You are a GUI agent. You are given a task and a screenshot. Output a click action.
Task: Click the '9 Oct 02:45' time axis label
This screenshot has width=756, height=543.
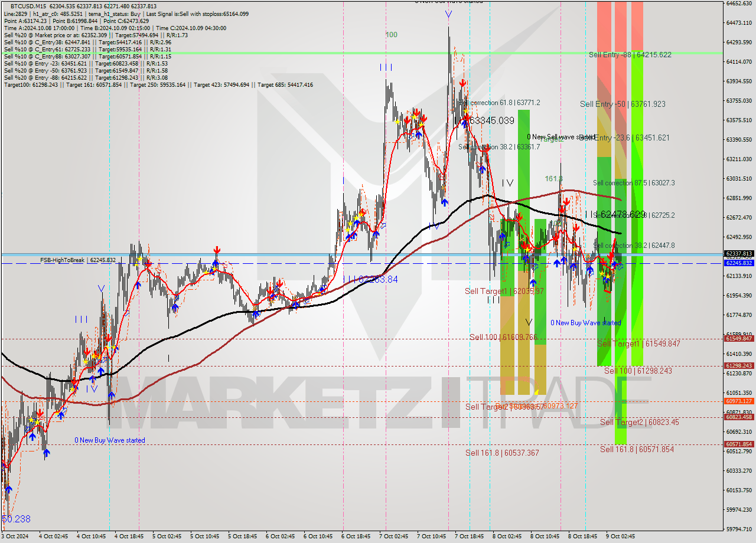tap(620, 537)
